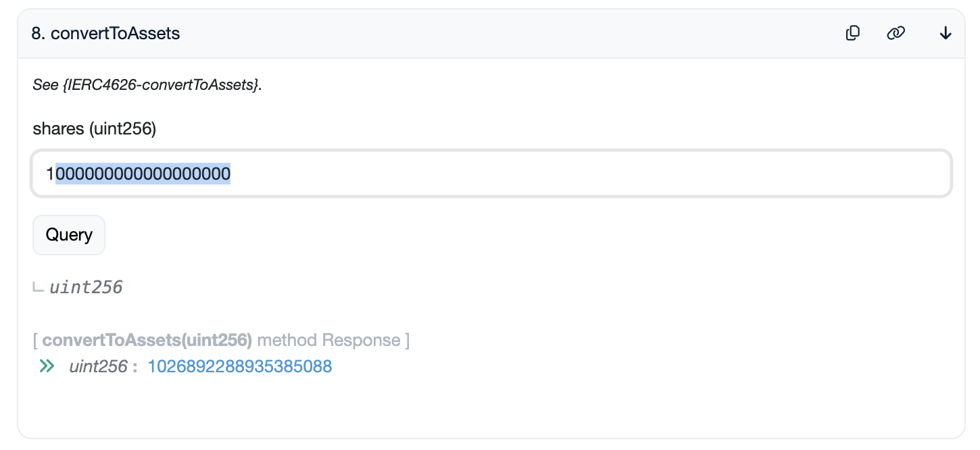Click the permalink chain icon

896,33
